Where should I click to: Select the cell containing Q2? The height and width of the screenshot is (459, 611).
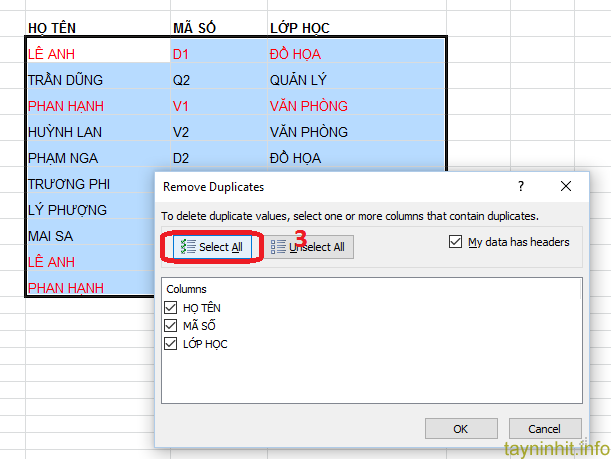[x=181, y=80]
